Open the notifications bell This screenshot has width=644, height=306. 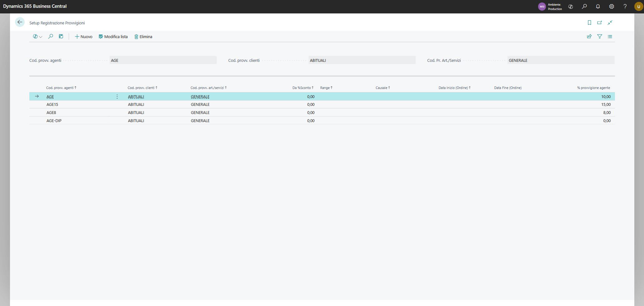pos(598,6)
